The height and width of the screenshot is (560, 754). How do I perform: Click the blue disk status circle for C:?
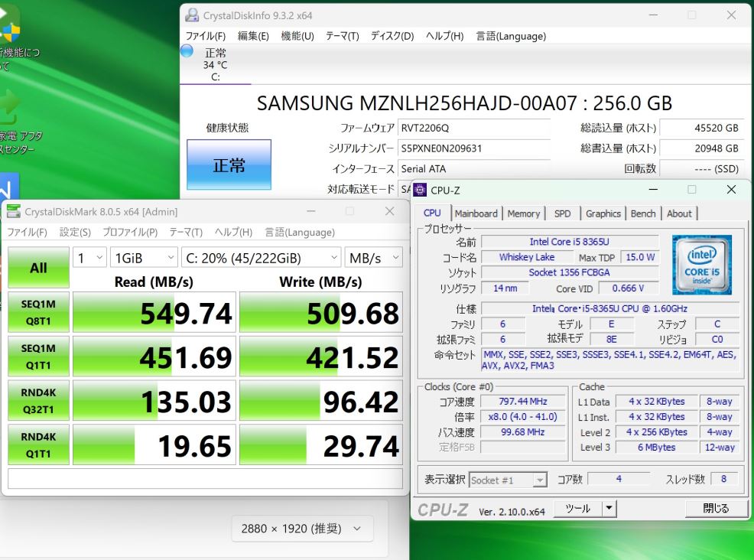tap(187, 50)
